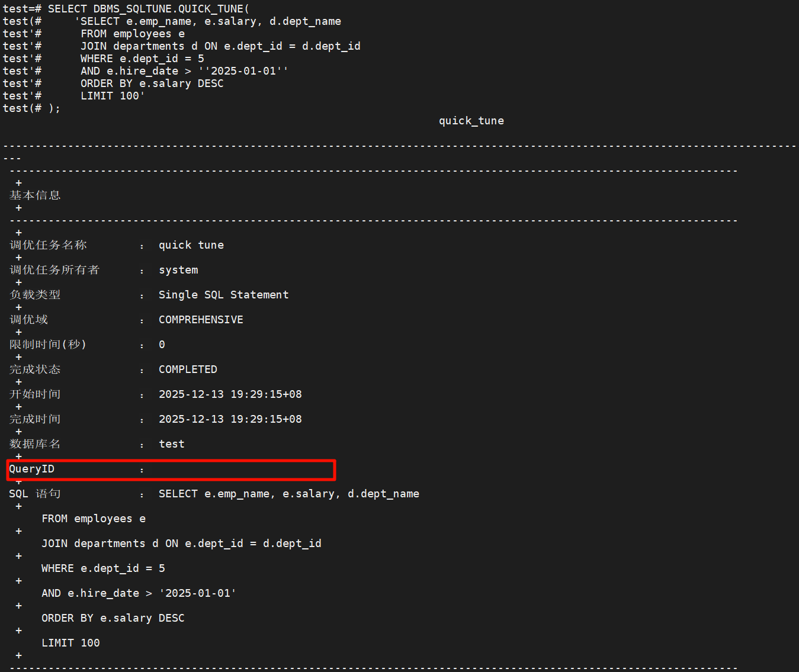Click the COMPLETED status value

click(x=188, y=369)
